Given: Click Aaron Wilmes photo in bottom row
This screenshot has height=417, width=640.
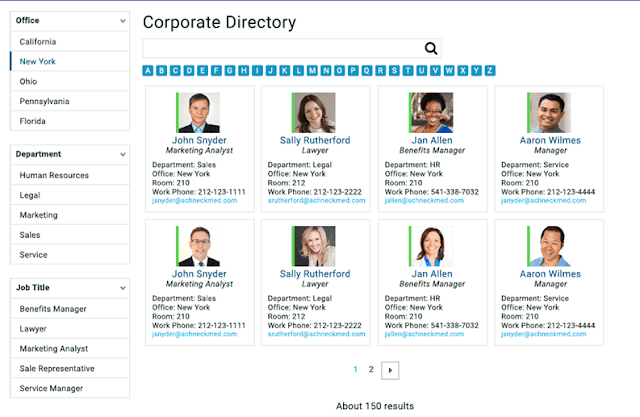Looking at the screenshot, I should [x=549, y=246].
